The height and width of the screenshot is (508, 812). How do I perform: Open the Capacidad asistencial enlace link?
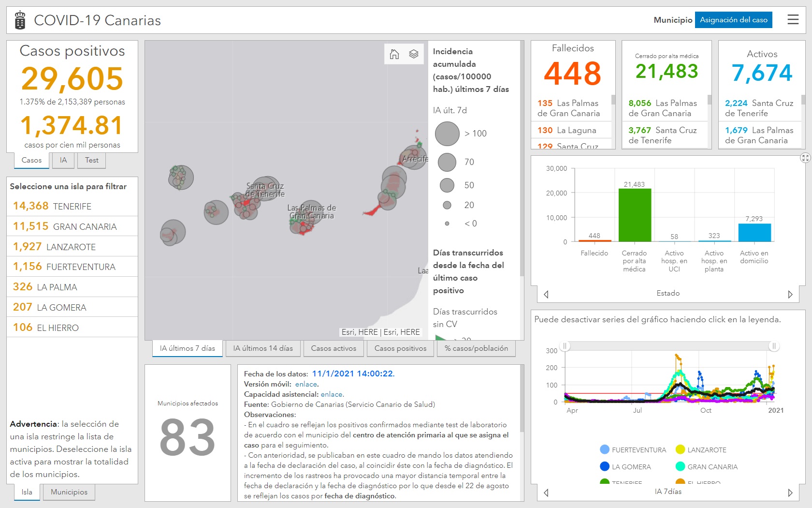tap(332, 394)
